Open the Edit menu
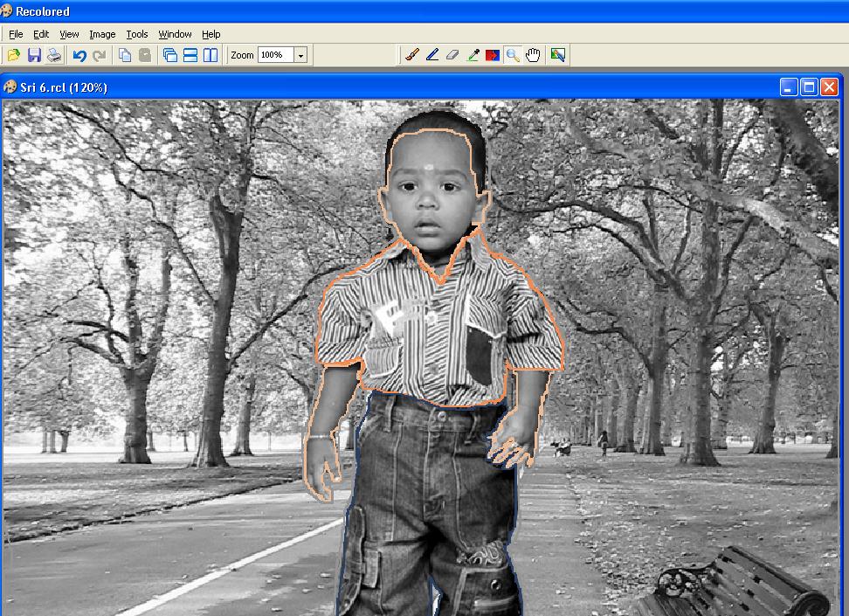 (40, 34)
